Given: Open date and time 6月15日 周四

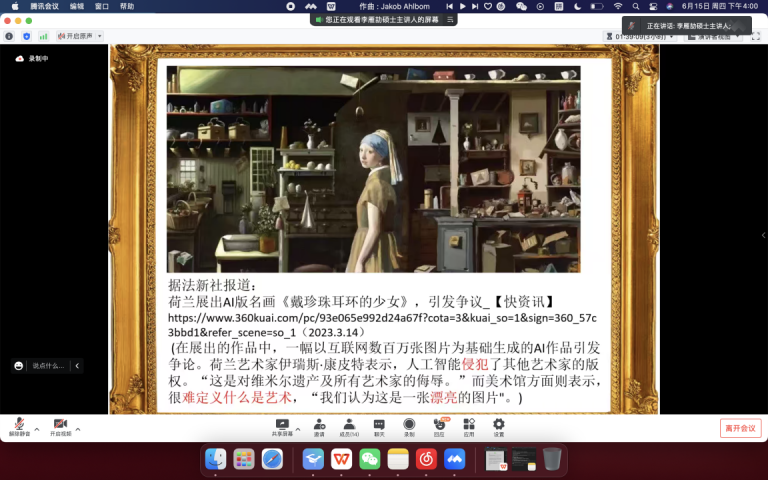Looking at the screenshot, I should pos(720,6).
